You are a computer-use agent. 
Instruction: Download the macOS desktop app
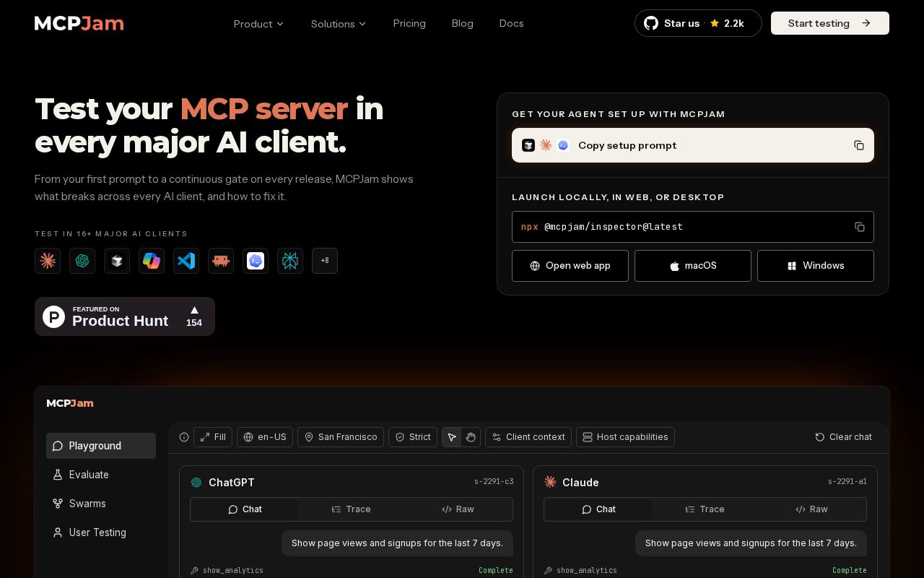click(x=693, y=266)
